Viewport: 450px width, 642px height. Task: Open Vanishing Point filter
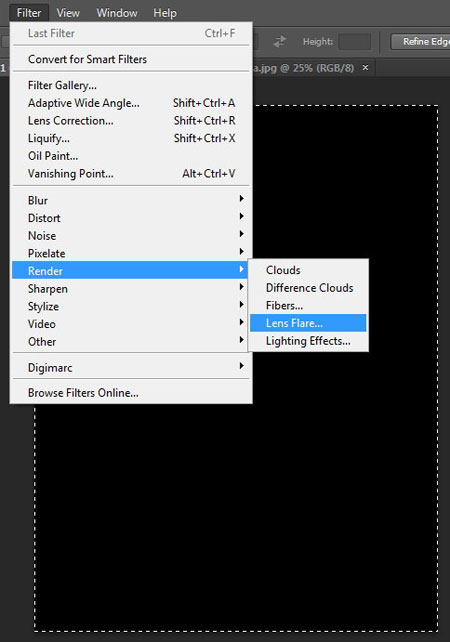[131, 173]
